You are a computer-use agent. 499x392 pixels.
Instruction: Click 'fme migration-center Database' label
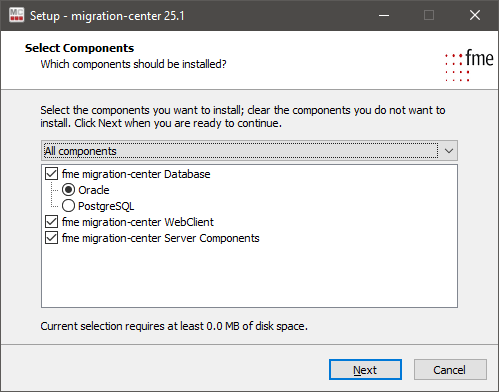coord(136,174)
